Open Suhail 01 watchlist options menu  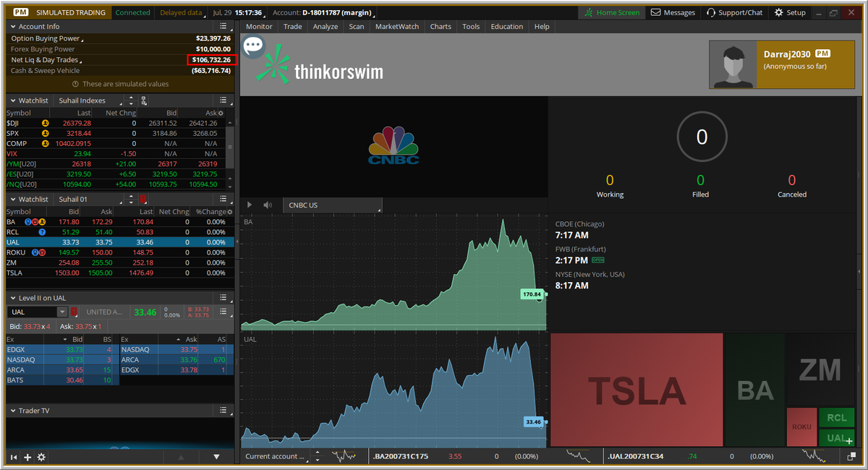coord(224,199)
